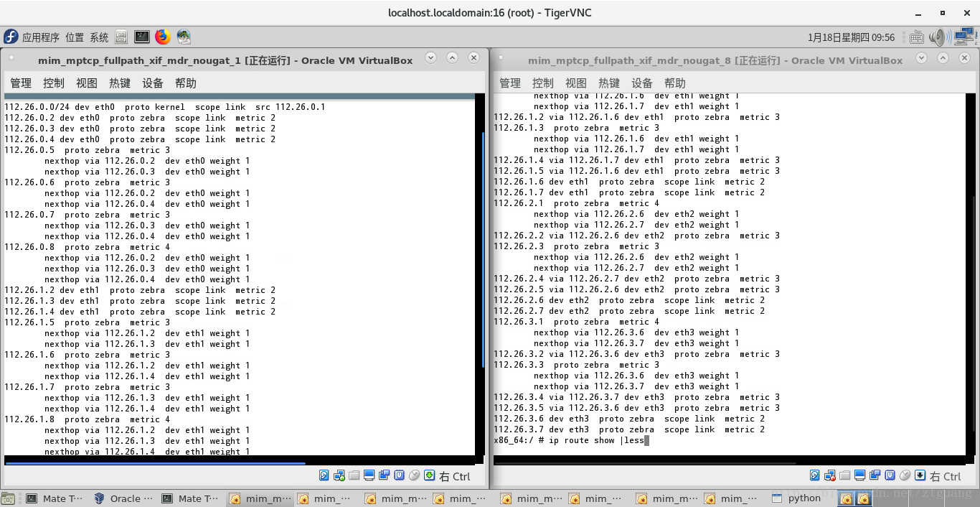Open 设备 menu in nougat_8 window
This screenshot has height=507, width=980.
642,83
